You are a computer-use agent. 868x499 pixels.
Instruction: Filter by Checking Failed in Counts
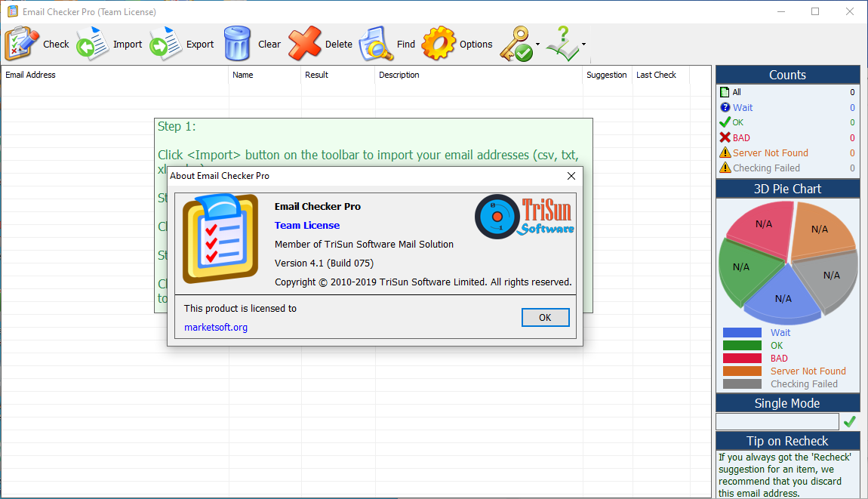[788, 168]
